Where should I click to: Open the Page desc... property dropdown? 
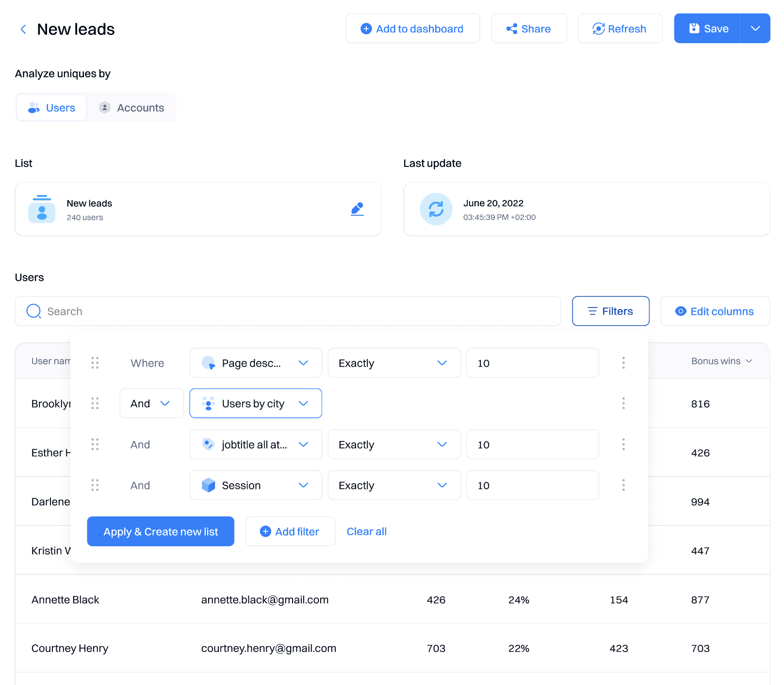tap(256, 363)
